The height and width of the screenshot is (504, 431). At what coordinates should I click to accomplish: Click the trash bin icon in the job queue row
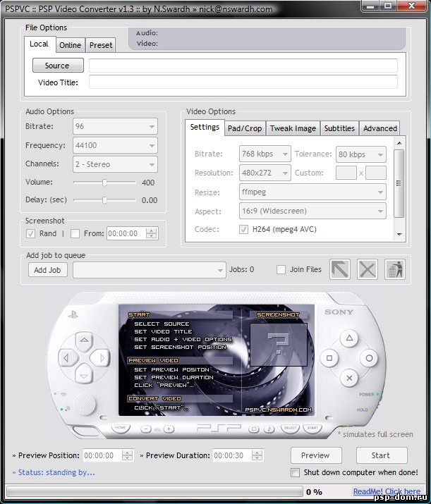[394, 269]
